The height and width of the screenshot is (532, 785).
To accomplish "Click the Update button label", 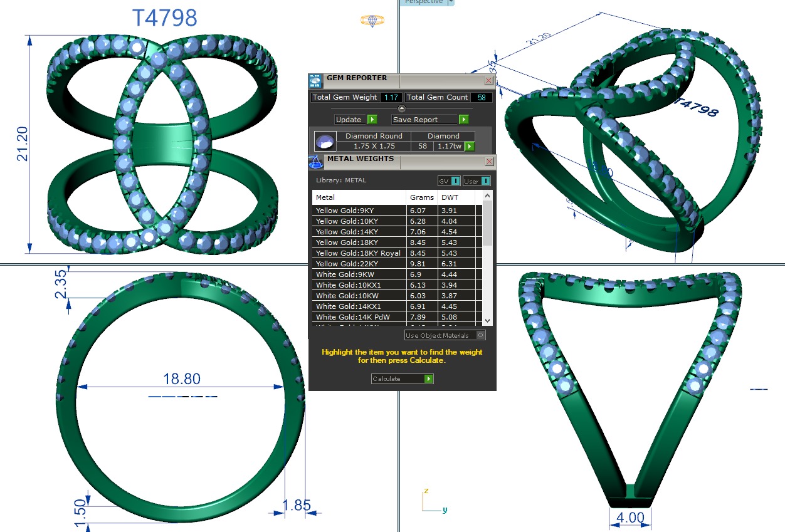I will 349,120.
